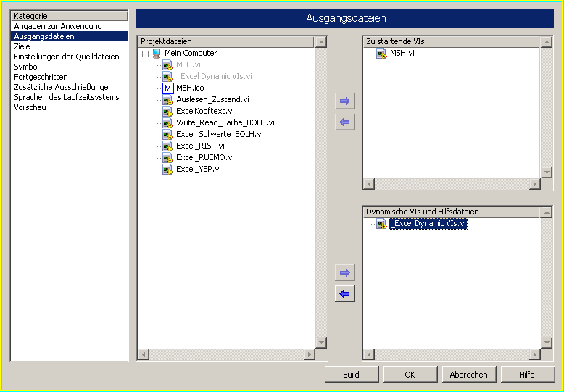
Task: Click the VI icon beside Excel_RISP.vi
Action: 167,146
